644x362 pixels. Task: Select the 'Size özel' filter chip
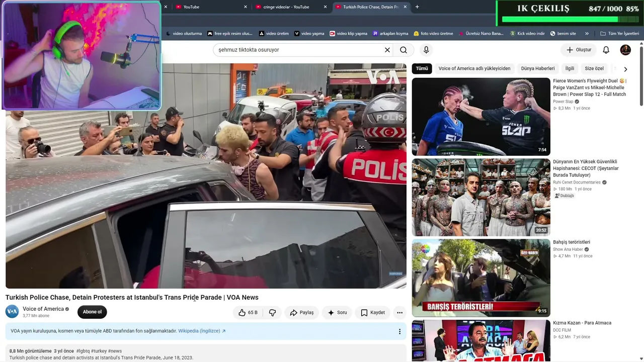[594, 68]
